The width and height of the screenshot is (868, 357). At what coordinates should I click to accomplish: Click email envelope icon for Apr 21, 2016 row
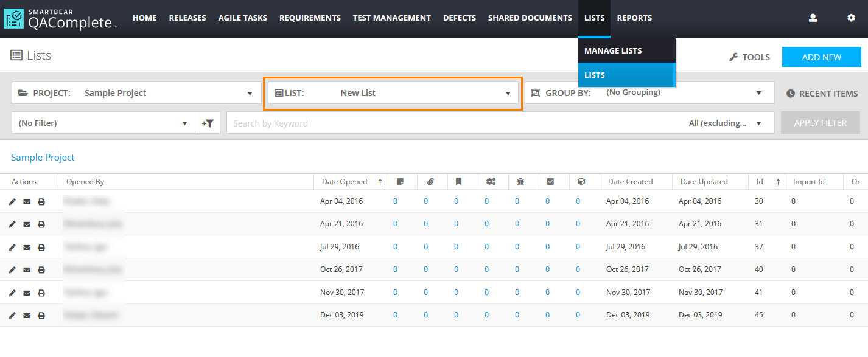click(27, 224)
